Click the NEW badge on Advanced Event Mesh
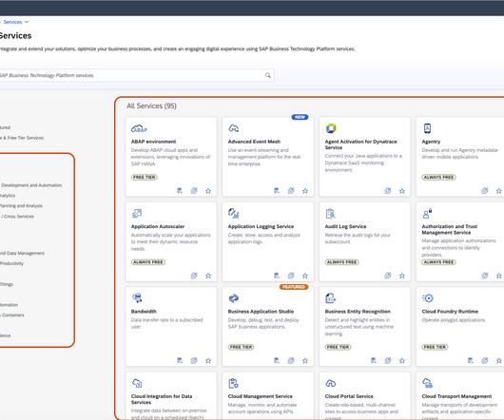The image size is (504, 420). [300, 117]
